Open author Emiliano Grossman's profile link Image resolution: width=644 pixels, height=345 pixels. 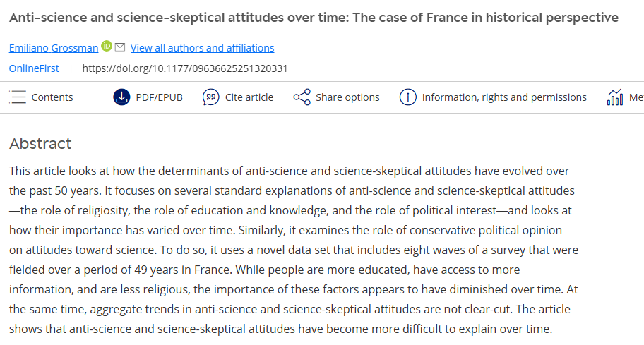coord(54,48)
